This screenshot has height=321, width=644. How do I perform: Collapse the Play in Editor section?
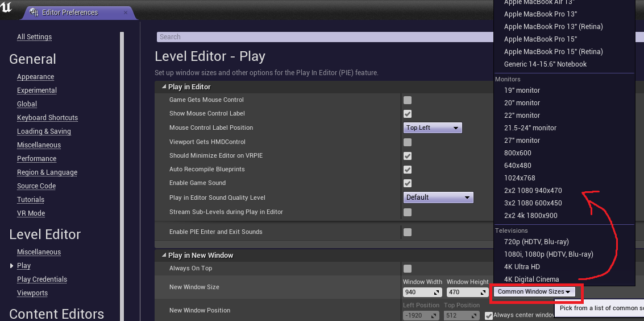point(164,87)
